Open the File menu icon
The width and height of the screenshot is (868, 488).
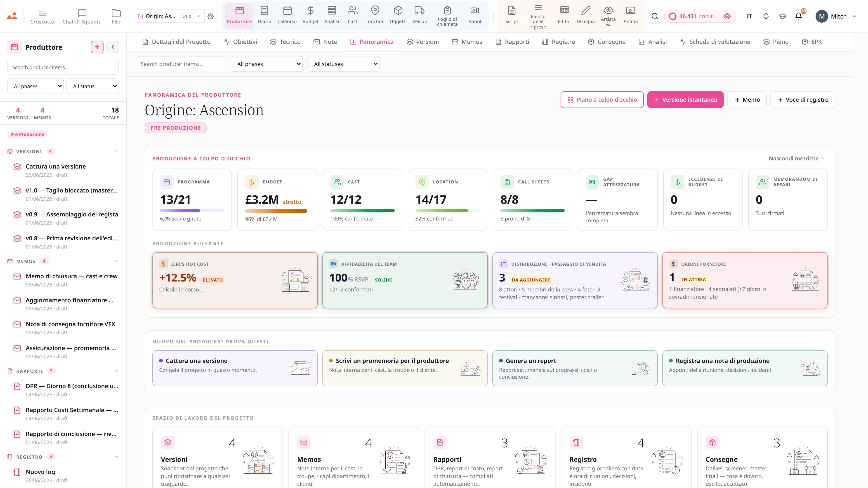[116, 16]
